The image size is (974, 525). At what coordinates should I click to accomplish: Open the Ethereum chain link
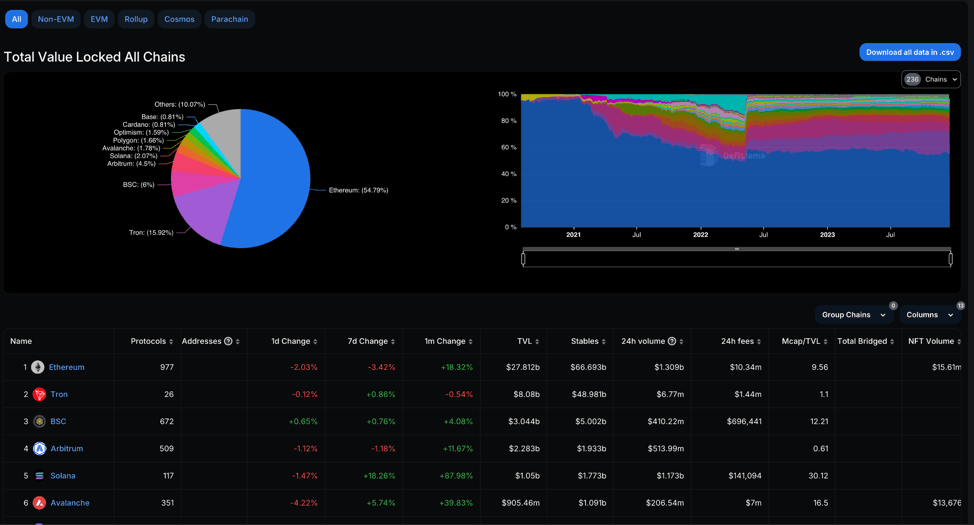tap(67, 367)
